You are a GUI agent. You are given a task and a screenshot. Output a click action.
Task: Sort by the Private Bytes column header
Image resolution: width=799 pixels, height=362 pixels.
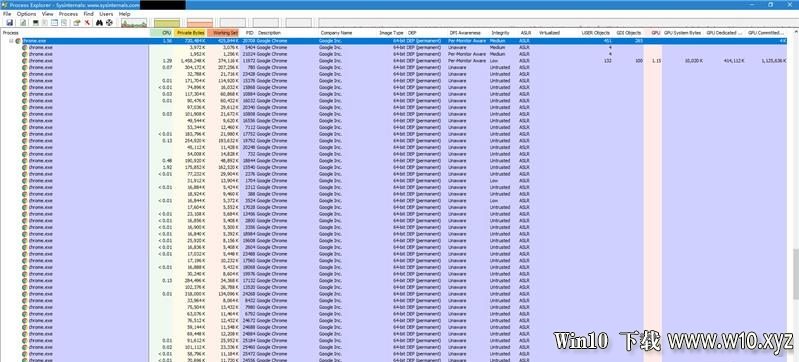[190, 33]
